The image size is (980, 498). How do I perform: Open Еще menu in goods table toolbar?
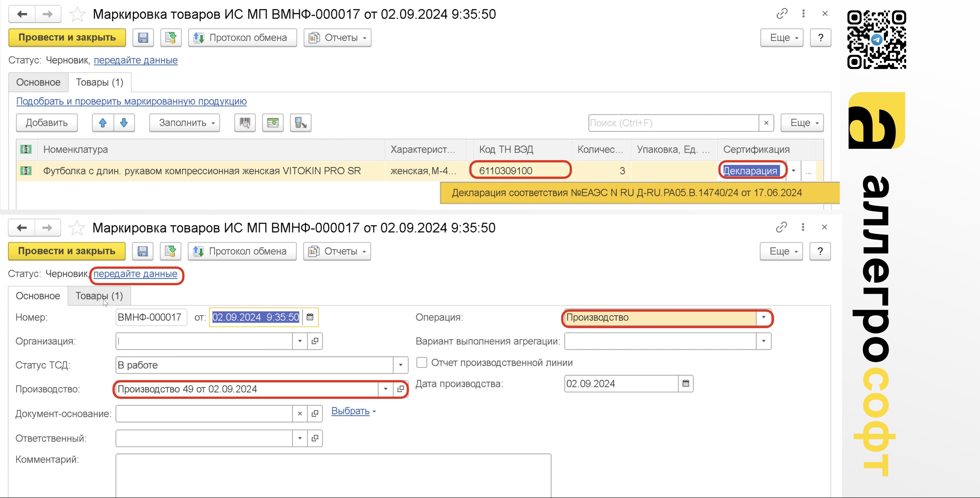802,123
